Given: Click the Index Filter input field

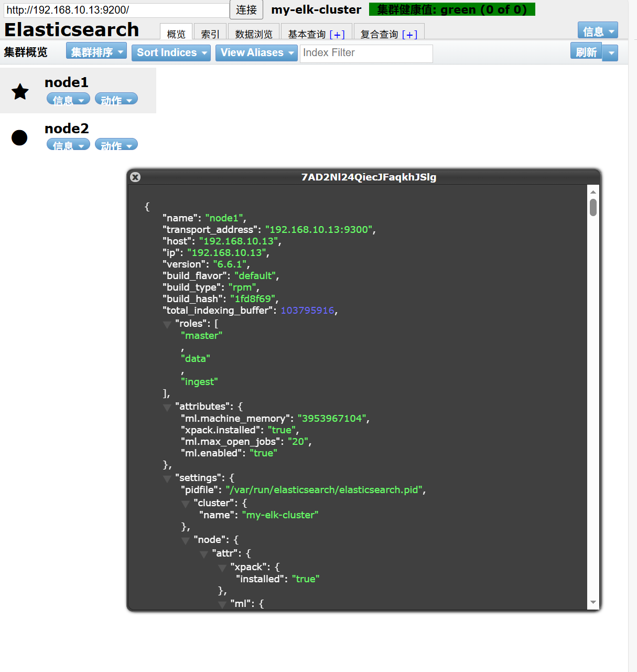Looking at the screenshot, I should coord(366,53).
